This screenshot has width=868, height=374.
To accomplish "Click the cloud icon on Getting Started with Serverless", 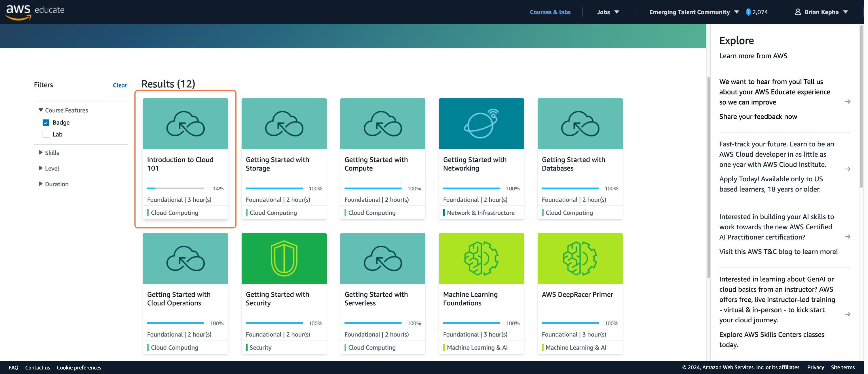I will [383, 259].
